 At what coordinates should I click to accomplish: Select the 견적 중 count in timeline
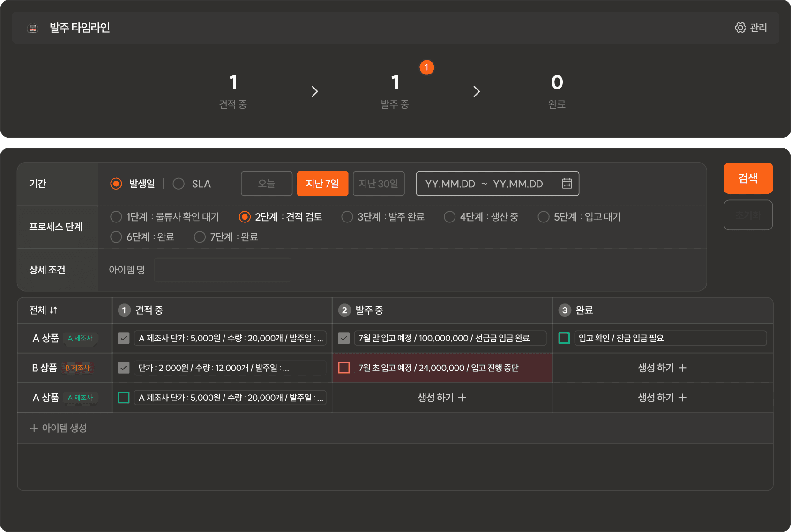tap(233, 82)
